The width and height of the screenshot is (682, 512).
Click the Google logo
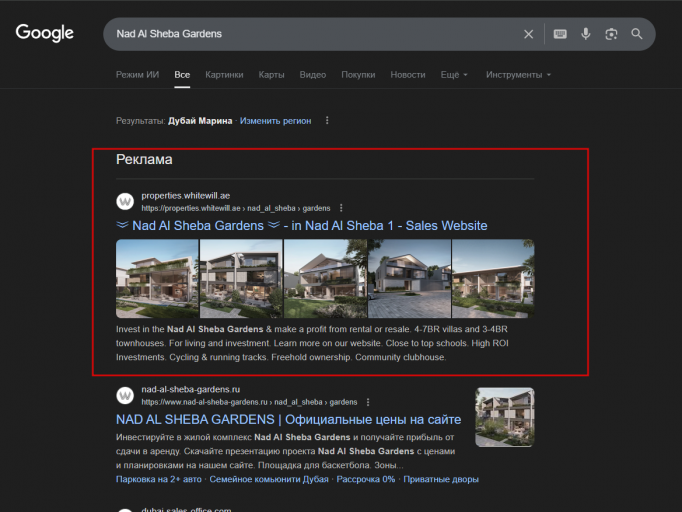click(45, 33)
